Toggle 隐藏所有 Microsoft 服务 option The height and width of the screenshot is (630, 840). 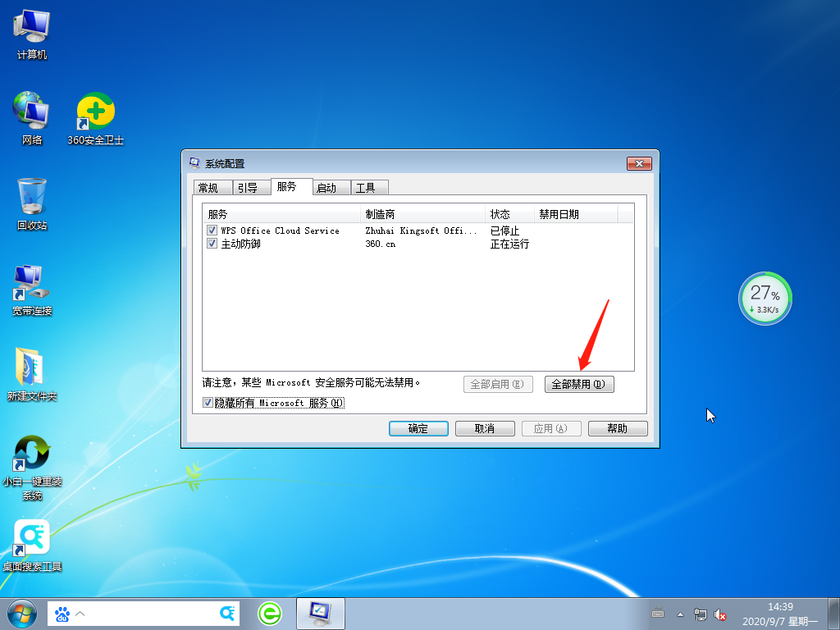(208, 403)
